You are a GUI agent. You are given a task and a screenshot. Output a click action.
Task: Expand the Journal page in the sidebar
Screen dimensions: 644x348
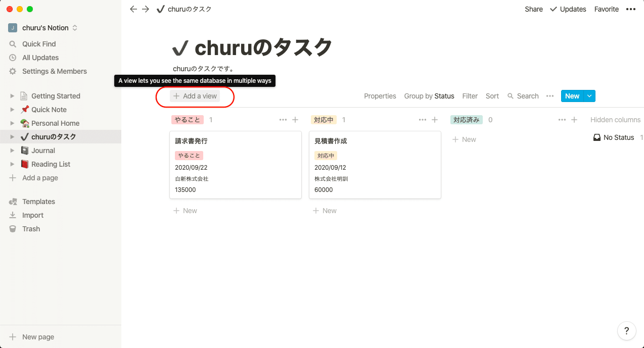(12, 150)
